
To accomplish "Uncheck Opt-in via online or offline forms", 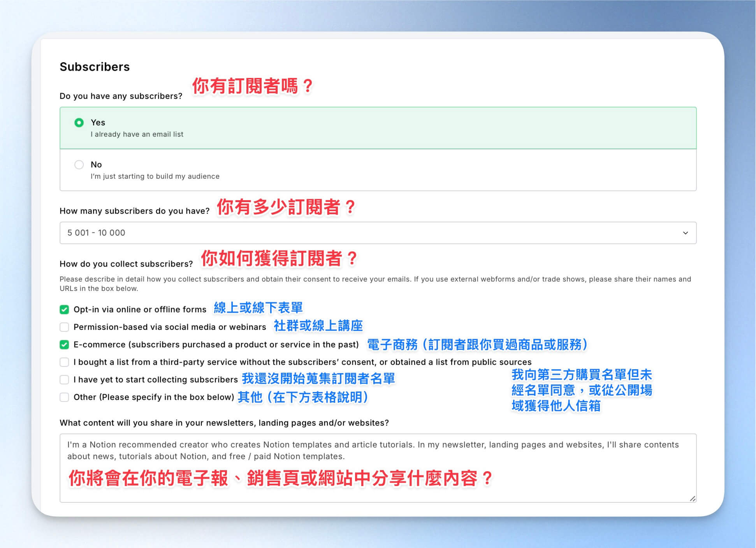I will (x=64, y=310).
